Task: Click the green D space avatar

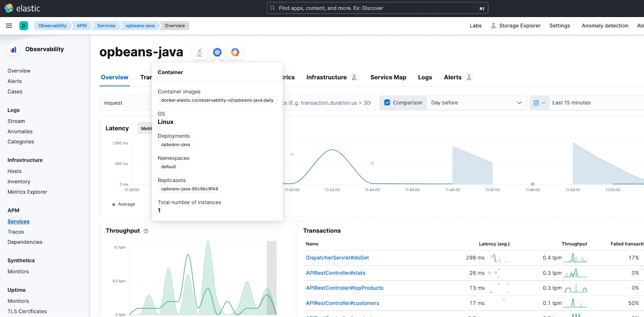Action: 24,26
